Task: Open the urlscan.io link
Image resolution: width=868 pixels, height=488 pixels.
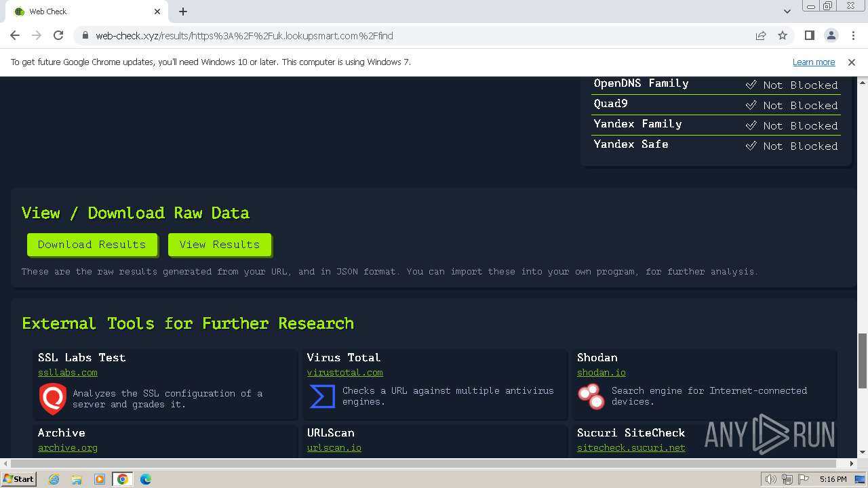Action: pos(334,448)
